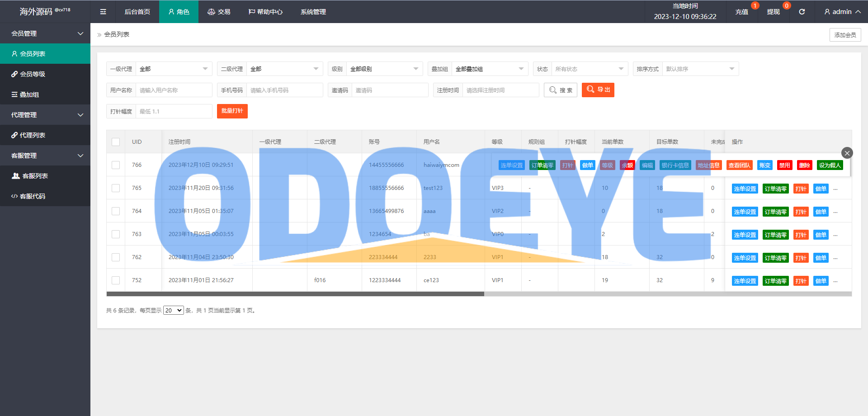Screen dimensions: 868x416
Task: Switch to the 后台首页 tab
Action: pos(137,12)
